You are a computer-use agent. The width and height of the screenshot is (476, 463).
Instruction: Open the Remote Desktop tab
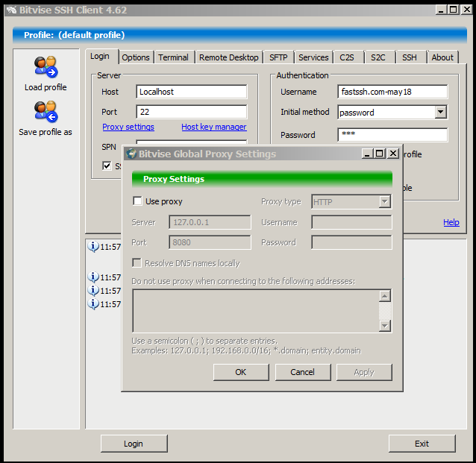pyautogui.click(x=228, y=57)
